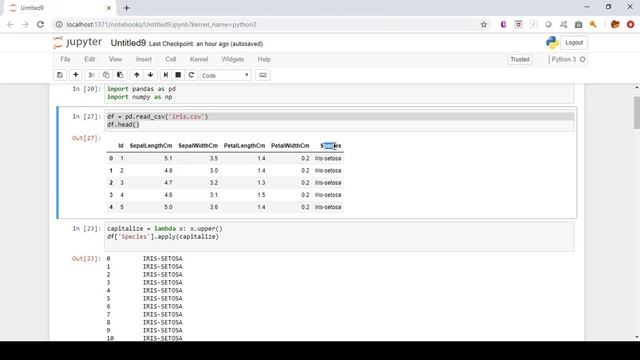The width and height of the screenshot is (640, 360).
Task: Bookmark this page with star icon
Action: 484,24
